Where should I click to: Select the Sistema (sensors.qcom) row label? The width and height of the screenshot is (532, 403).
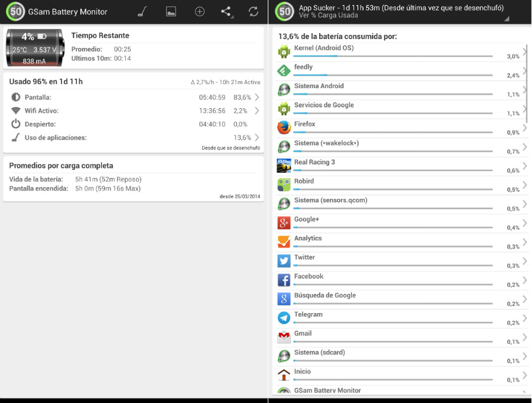pos(331,200)
